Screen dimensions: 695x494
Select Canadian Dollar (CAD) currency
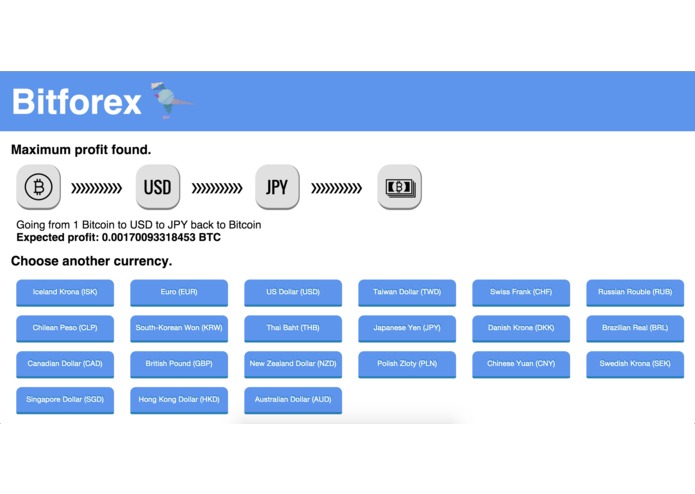tap(65, 364)
